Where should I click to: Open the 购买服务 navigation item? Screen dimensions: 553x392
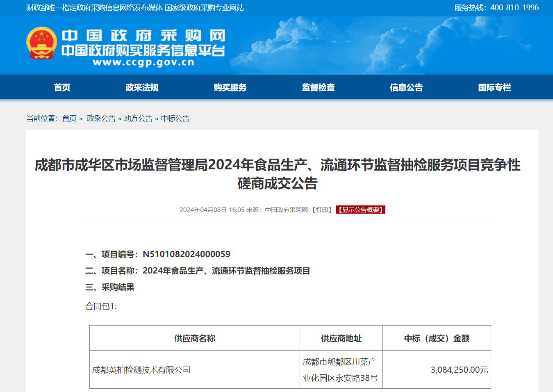click(x=230, y=87)
